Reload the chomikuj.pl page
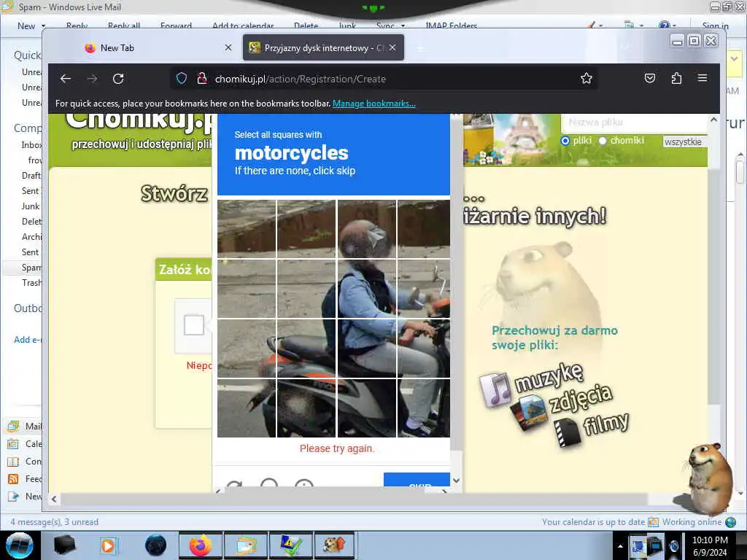 pyautogui.click(x=118, y=79)
